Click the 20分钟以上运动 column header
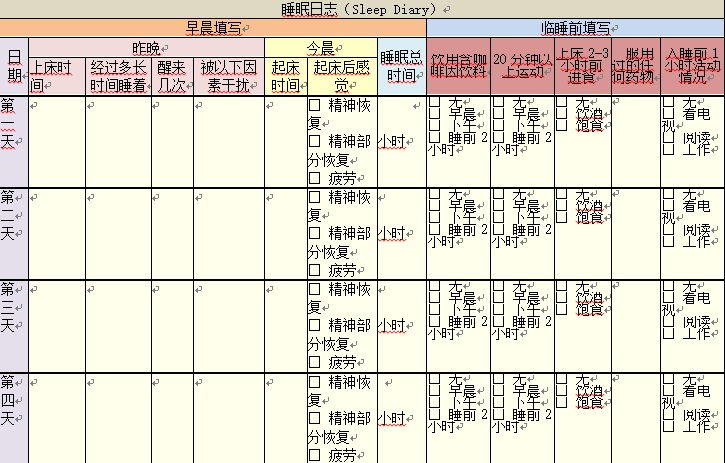 tap(522, 67)
